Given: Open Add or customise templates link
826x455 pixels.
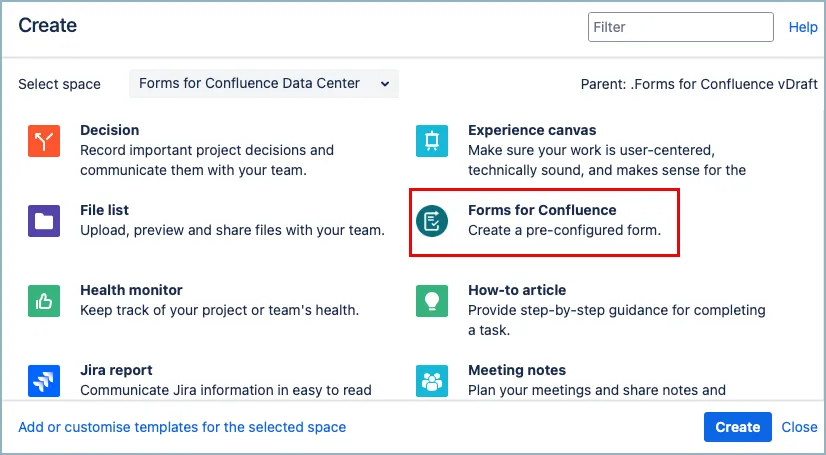Looking at the screenshot, I should tap(182, 427).
